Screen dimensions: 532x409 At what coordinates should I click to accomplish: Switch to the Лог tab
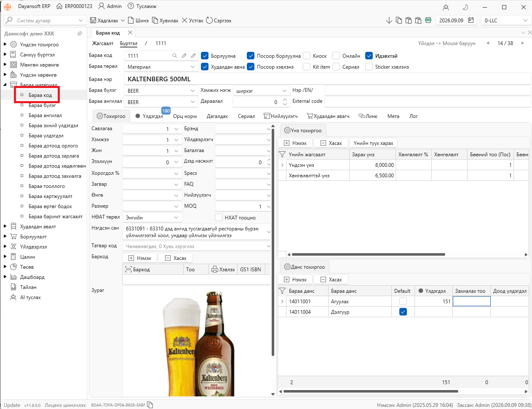point(414,116)
